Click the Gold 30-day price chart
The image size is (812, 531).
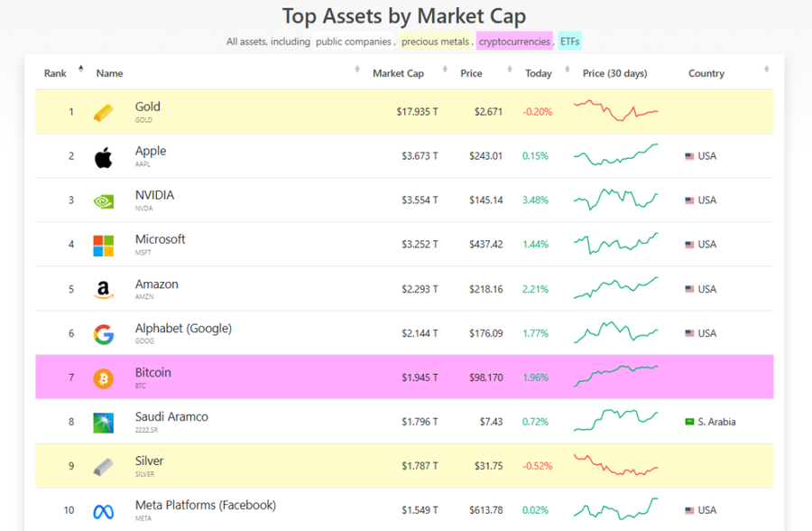[615, 110]
